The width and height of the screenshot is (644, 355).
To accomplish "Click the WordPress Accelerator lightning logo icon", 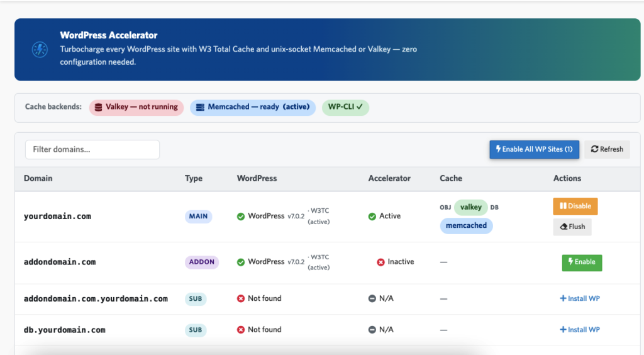I will [40, 50].
